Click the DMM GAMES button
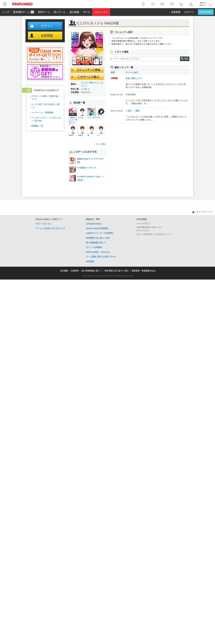This screenshot has width=215, height=644. click(206, 12)
